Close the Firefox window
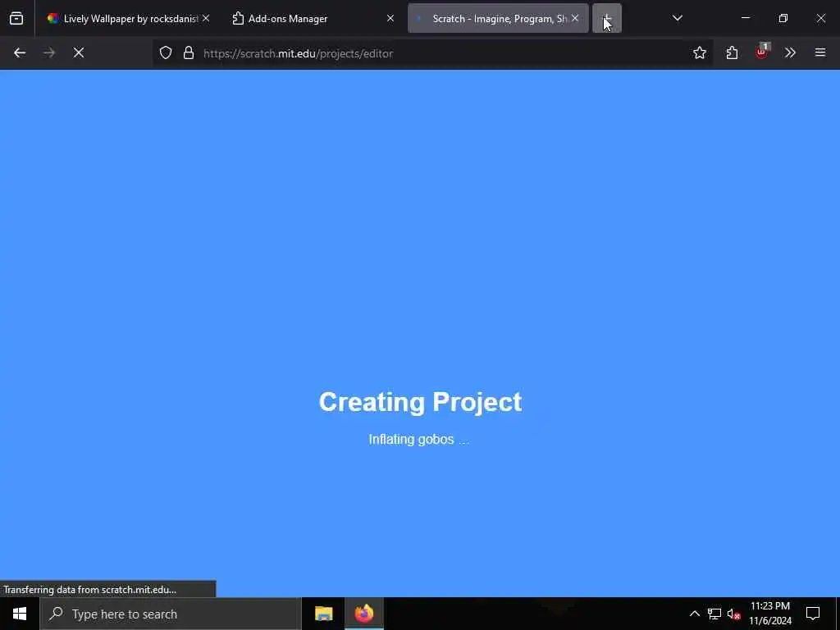The width and height of the screenshot is (840, 630). pos(820,19)
